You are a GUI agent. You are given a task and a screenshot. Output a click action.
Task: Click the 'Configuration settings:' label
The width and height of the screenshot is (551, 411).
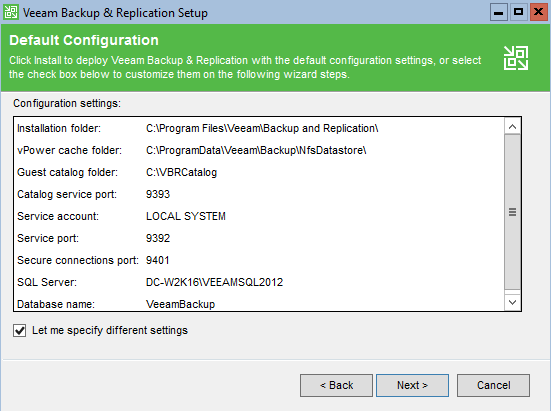[x=67, y=103]
